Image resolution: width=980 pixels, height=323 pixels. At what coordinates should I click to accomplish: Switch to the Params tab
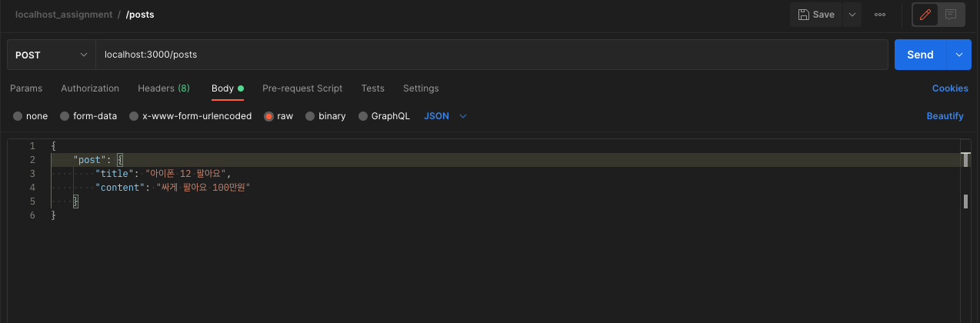click(26, 88)
